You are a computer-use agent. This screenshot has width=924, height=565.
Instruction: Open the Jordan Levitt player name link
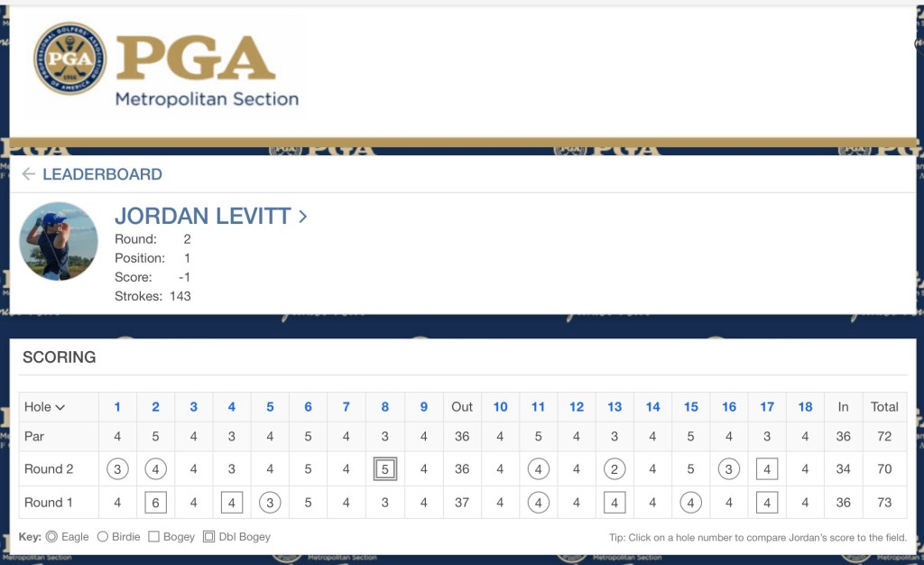(202, 217)
